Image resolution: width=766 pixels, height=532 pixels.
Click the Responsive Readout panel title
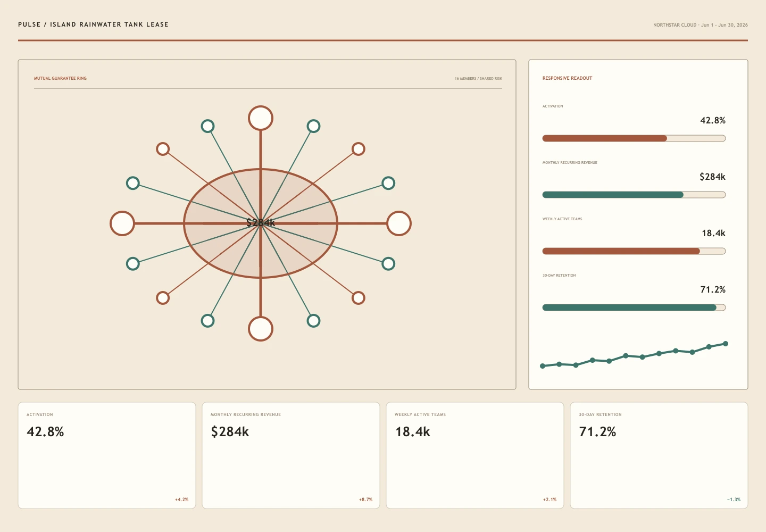[567, 78]
